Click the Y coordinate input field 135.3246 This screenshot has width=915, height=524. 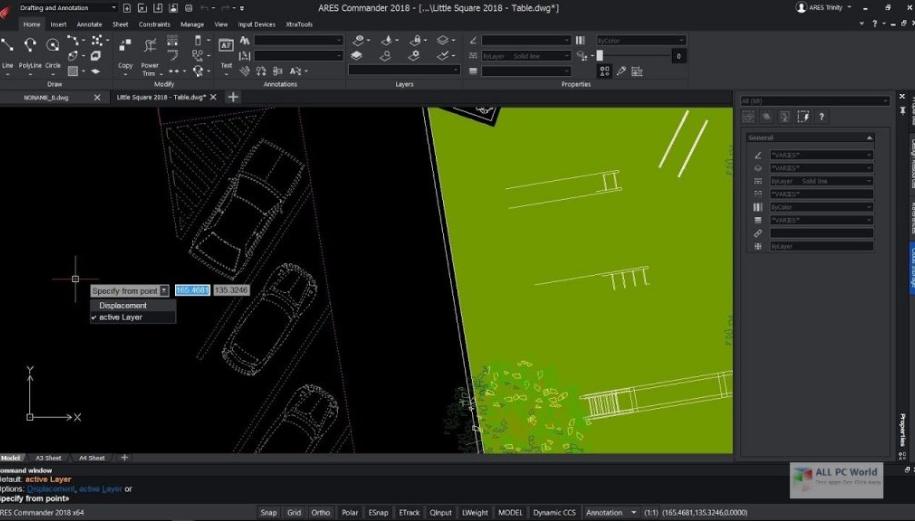[231, 290]
